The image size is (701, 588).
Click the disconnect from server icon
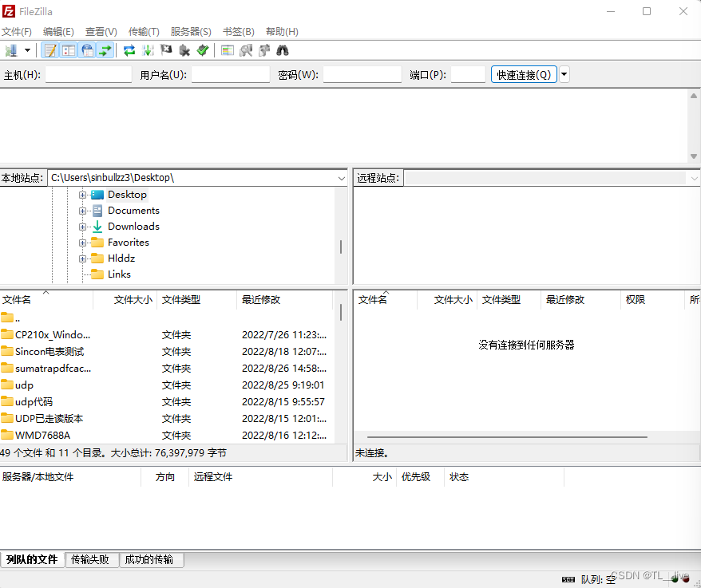(x=184, y=50)
